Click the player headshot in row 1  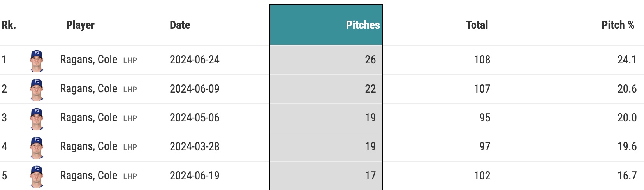[x=37, y=60]
